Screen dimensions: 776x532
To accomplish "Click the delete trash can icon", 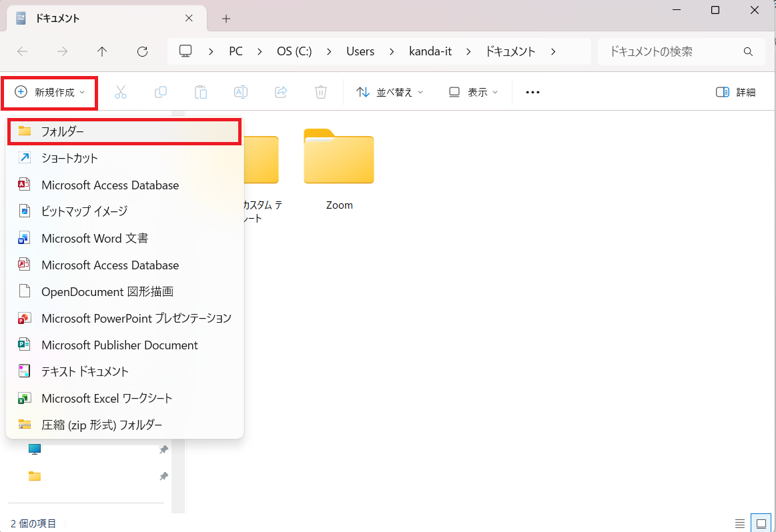I will [x=321, y=92].
